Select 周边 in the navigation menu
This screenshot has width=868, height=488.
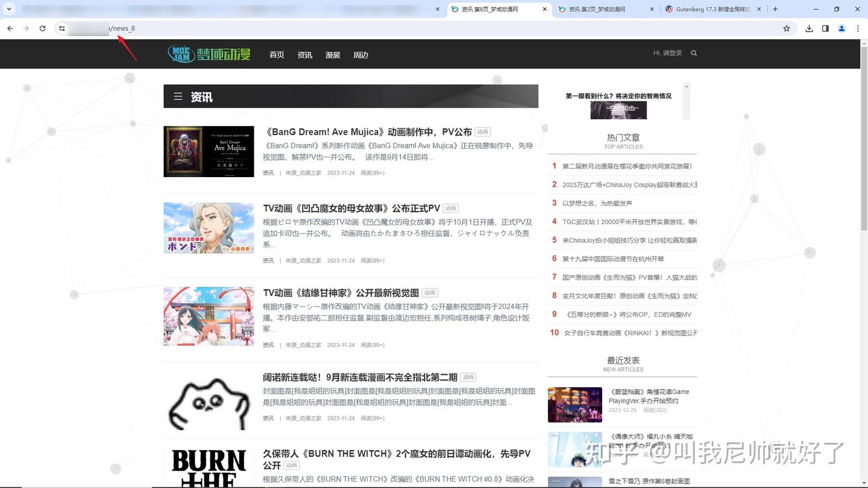360,54
